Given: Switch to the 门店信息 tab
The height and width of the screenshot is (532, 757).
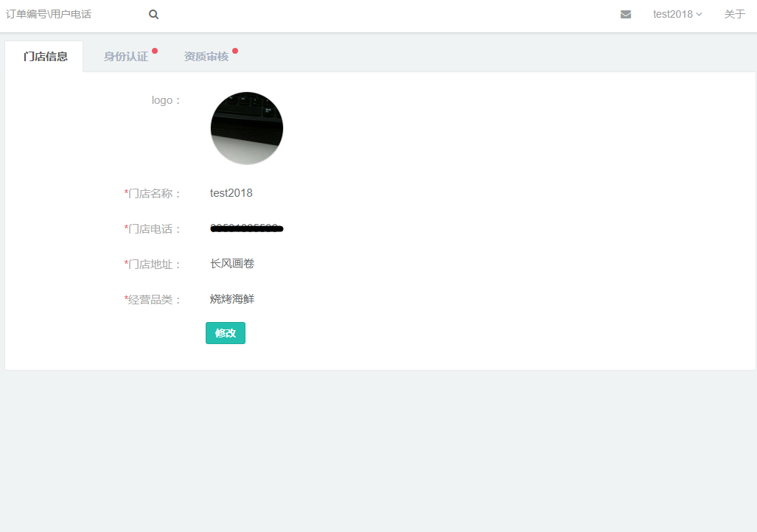Looking at the screenshot, I should click(45, 57).
